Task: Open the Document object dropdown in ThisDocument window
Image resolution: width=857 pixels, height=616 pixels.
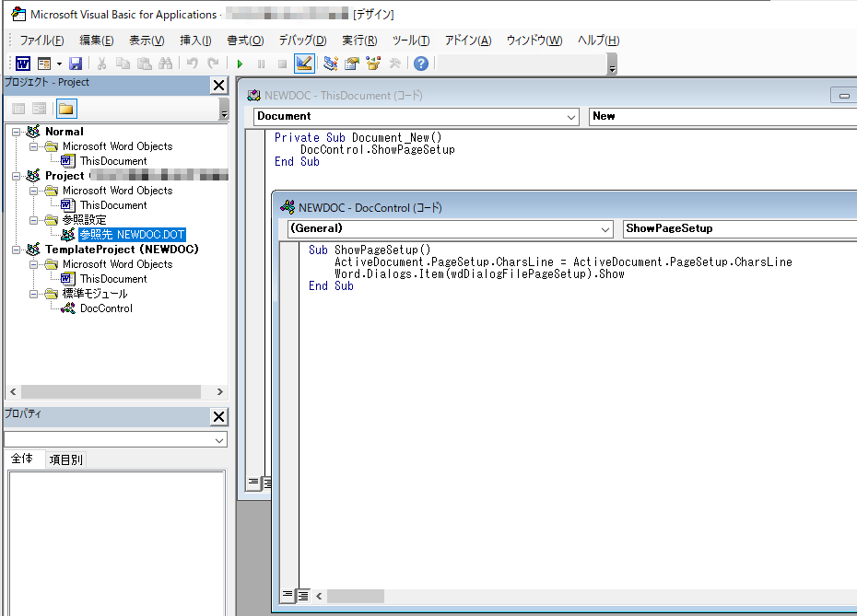Action: tap(570, 117)
